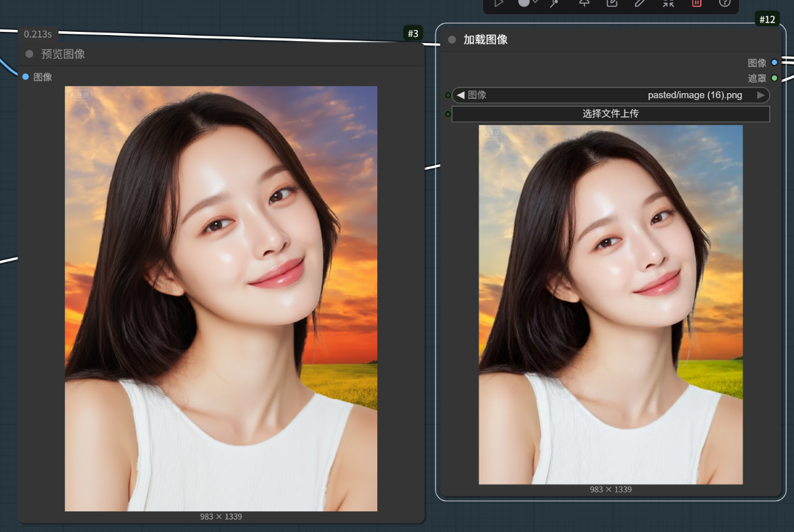
Task: Click the play icon in node toolbar
Action: click(499, 3)
